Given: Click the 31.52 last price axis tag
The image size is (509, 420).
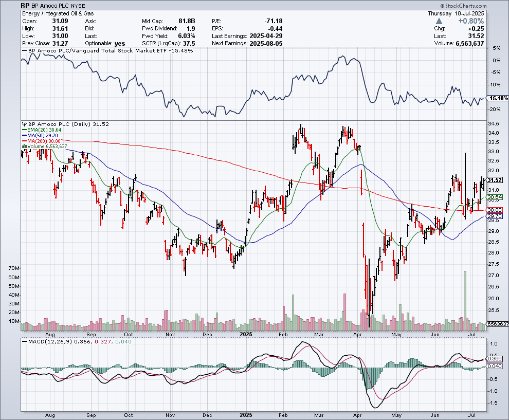Looking at the screenshot, I should pos(495,180).
